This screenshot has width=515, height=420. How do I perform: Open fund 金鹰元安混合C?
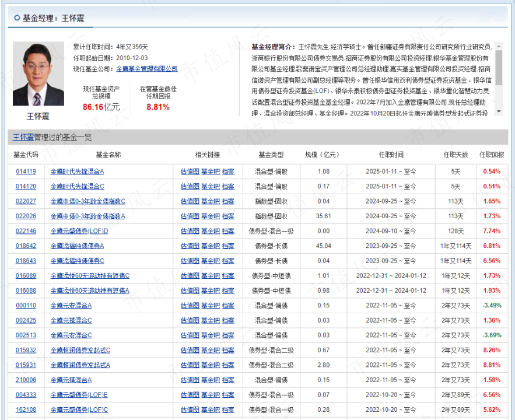[71, 335]
